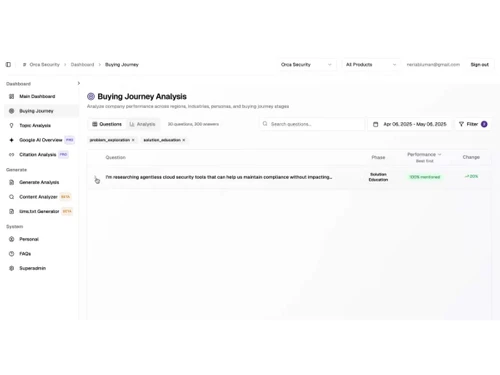The image size is (500, 375).
Task: Click the Generate Analysis document icon
Action: coord(12,182)
